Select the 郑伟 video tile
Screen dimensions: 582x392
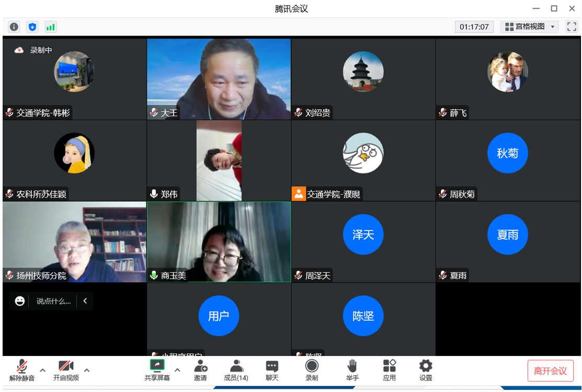click(219, 160)
